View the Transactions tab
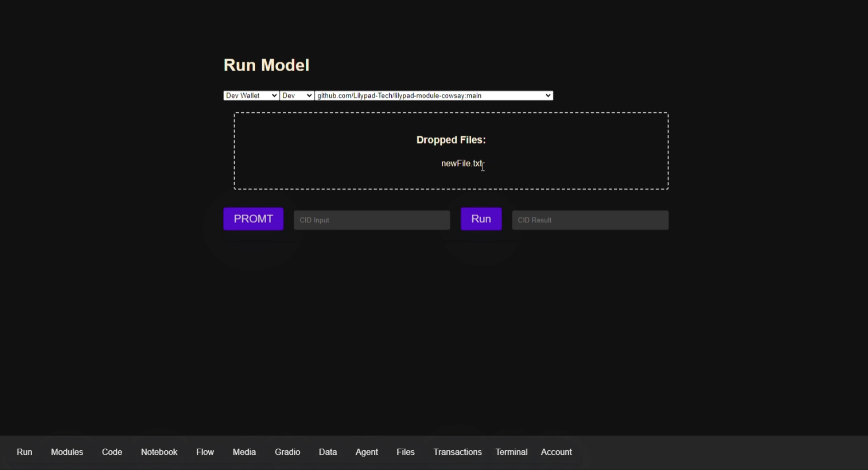868x470 pixels. click(x=457, y=452)
